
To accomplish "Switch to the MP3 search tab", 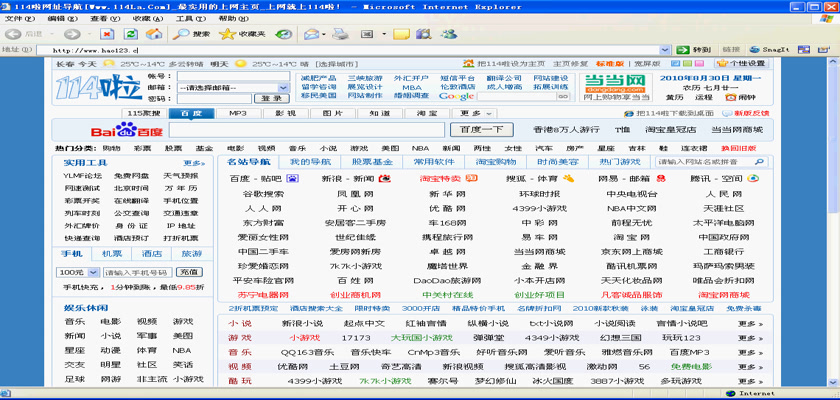I will coord(238,114).
